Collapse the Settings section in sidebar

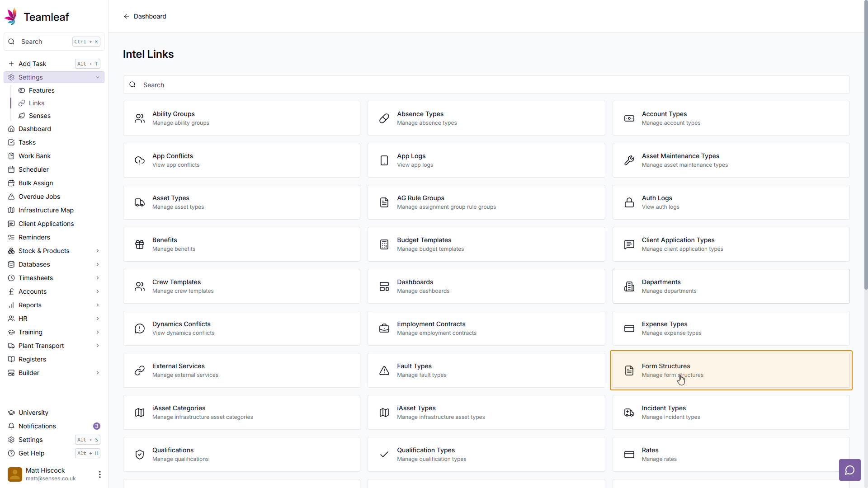point(98,77)
